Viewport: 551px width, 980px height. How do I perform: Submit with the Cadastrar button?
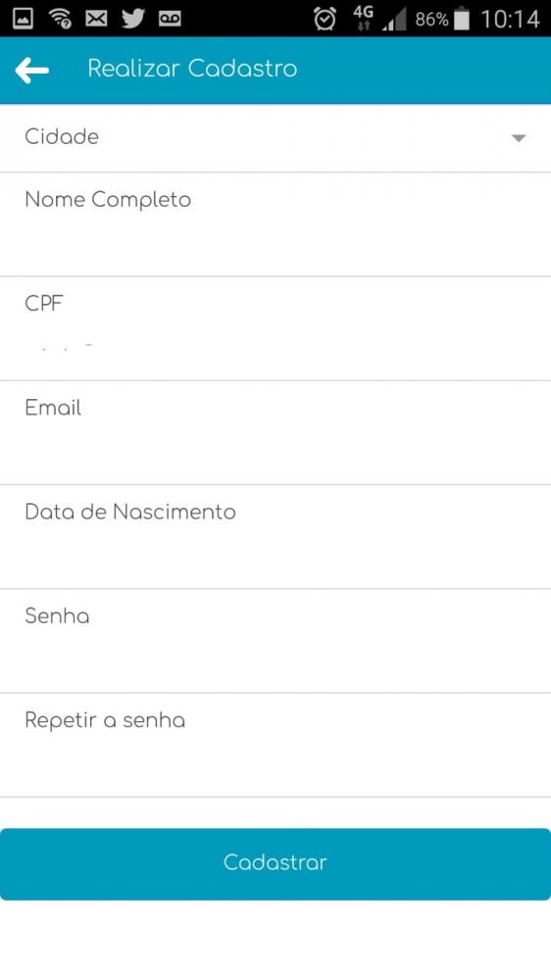click(275, 863)
